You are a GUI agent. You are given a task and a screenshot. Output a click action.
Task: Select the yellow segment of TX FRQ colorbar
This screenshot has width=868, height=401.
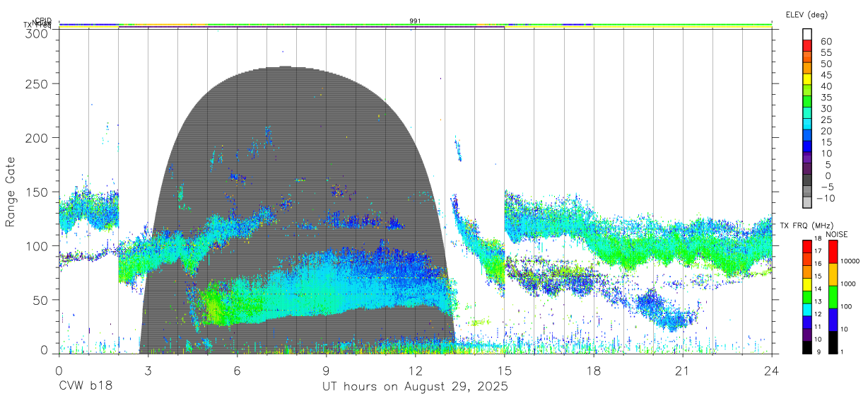pyautogui.click(x=807, y=284)
